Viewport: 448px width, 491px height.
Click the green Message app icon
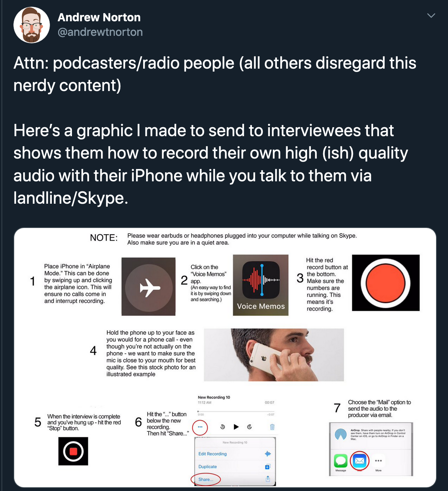(341, 461)
